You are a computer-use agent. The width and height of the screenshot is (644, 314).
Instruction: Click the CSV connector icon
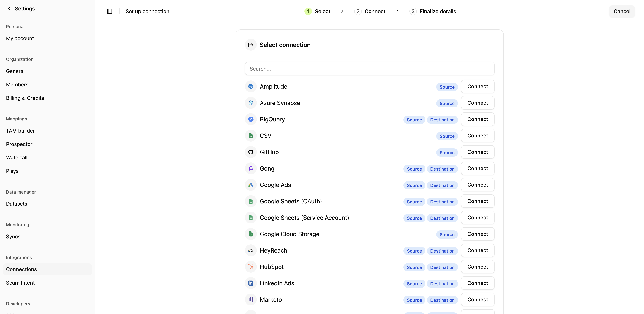[250, 135]
